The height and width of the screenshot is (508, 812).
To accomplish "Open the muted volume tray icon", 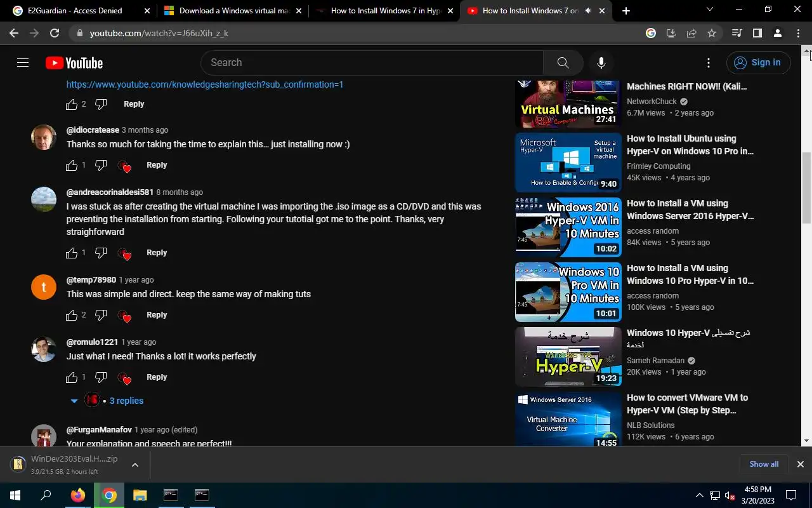I will pos(730,495).
